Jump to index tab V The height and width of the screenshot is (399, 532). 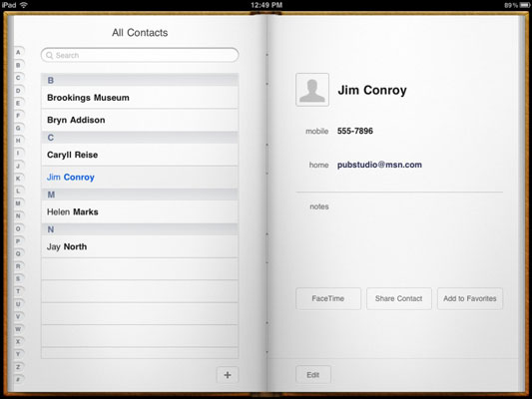[18, 316]
